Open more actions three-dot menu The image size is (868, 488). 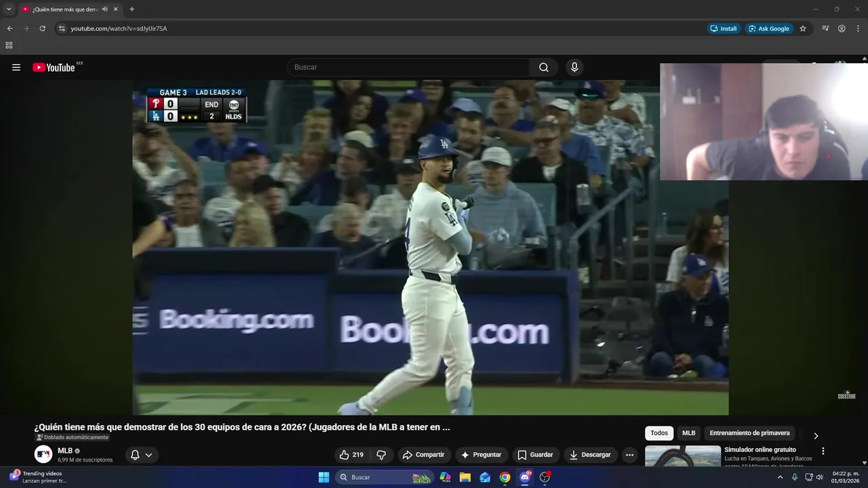click(x=630, y=455)
